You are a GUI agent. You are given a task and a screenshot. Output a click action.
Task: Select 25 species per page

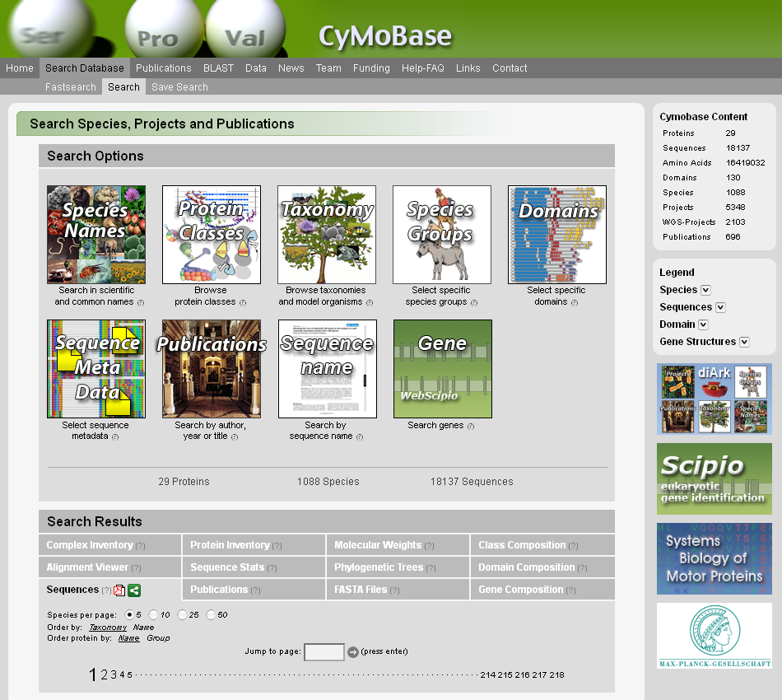[182, 614]
